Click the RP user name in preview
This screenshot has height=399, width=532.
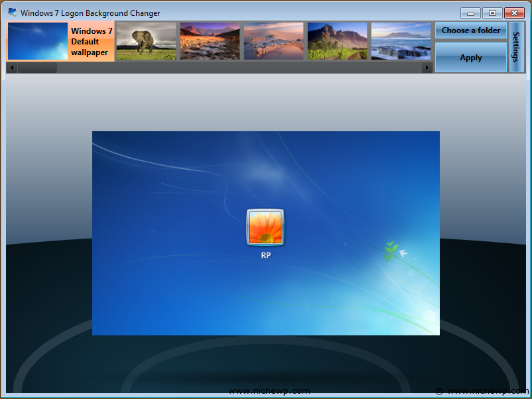coord(265,255)
